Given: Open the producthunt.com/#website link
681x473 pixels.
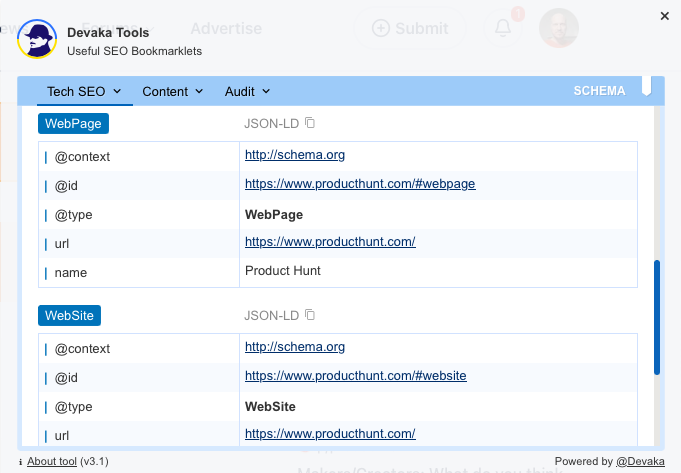Looking at the screenshot, I should (x=356, y=376).
